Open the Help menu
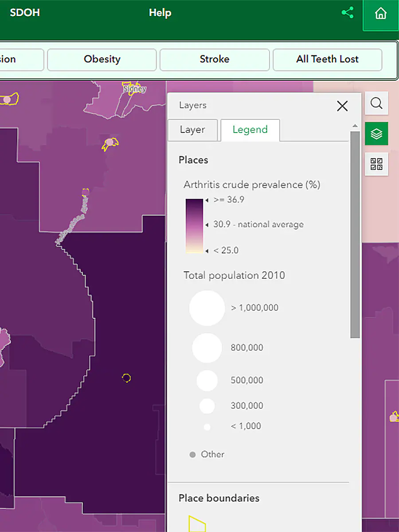 pos(160,13)
